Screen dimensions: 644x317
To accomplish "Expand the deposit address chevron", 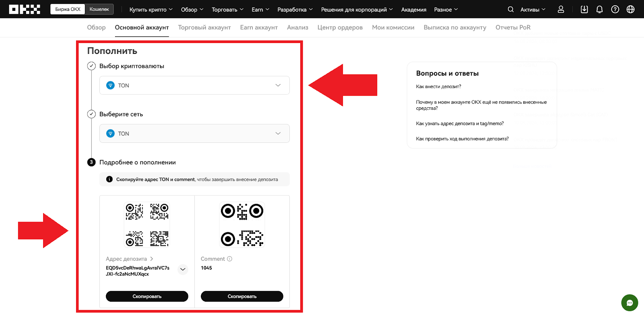I will coord(183,270).
